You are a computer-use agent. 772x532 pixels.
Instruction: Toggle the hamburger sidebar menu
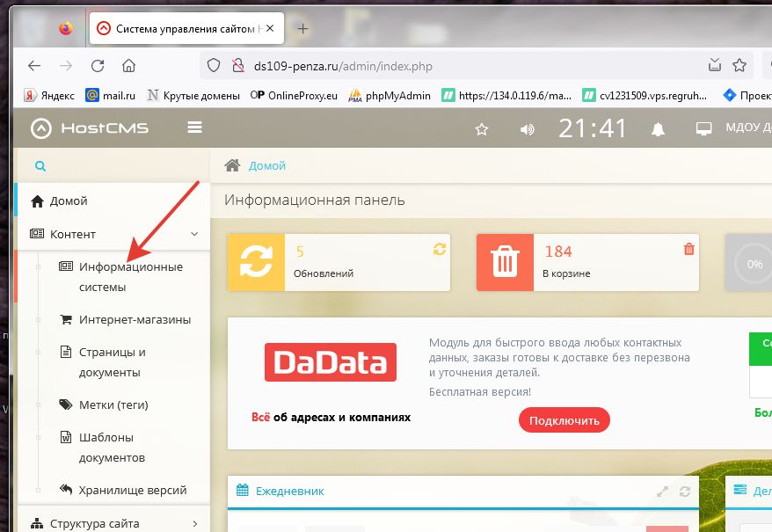[194, 128]
